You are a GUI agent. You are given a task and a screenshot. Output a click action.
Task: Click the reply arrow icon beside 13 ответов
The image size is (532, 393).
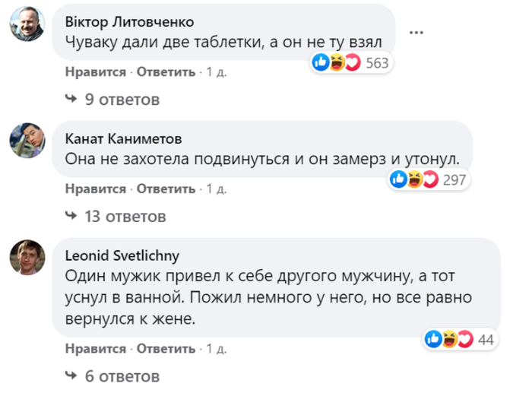71,216
